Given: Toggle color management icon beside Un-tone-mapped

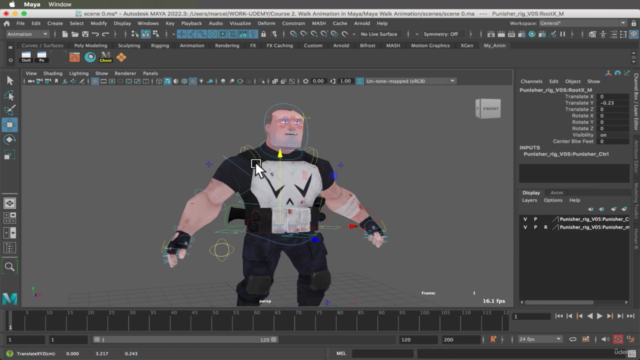Looking at the screenshot, I should [x=360, y=81].
